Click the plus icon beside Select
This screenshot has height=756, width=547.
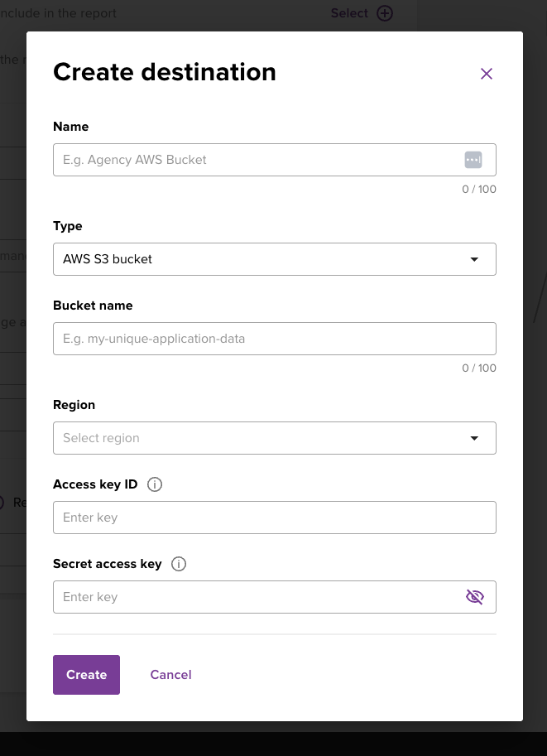(x=385, y=13)
